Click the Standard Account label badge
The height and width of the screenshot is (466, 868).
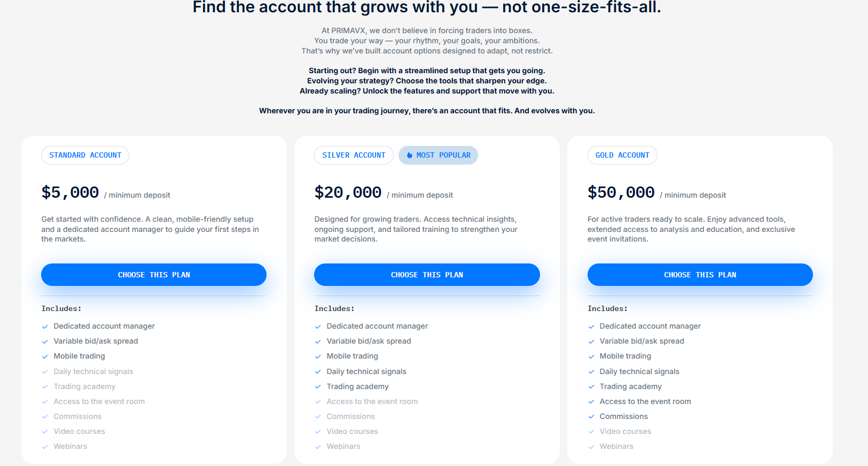[x=85, y=156]
